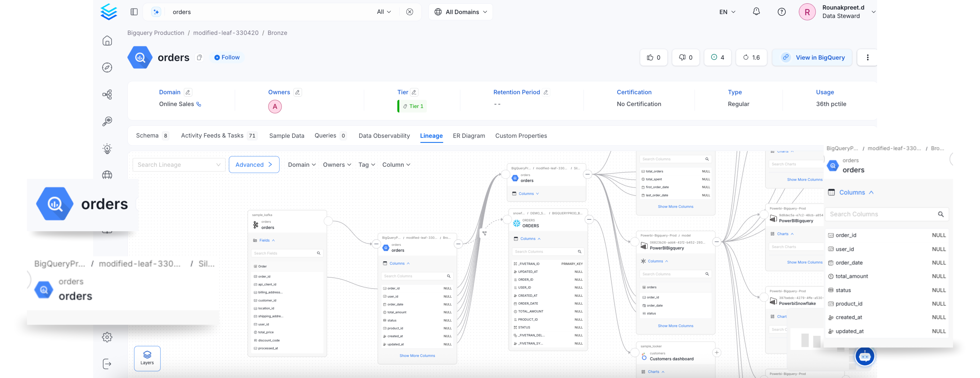
Task: Open Settings via the gear icon
Action: tap(107, 337)
